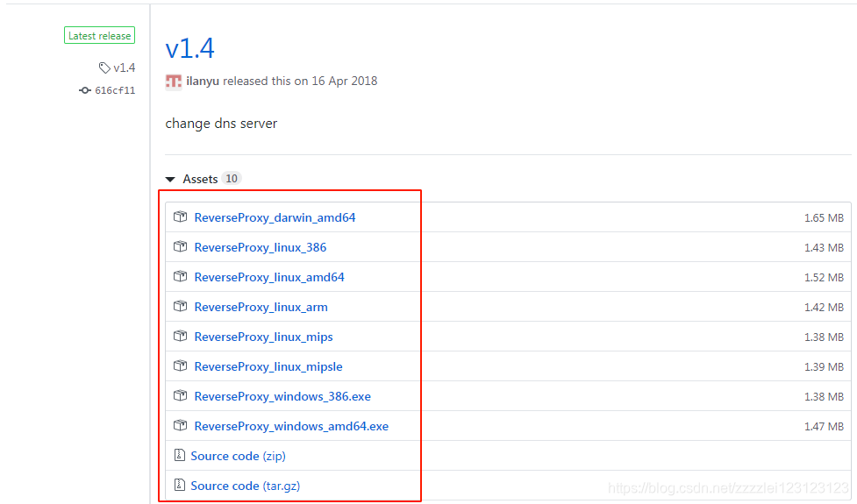
Task: Click the Latest release badge
Action: coord(99,35)
